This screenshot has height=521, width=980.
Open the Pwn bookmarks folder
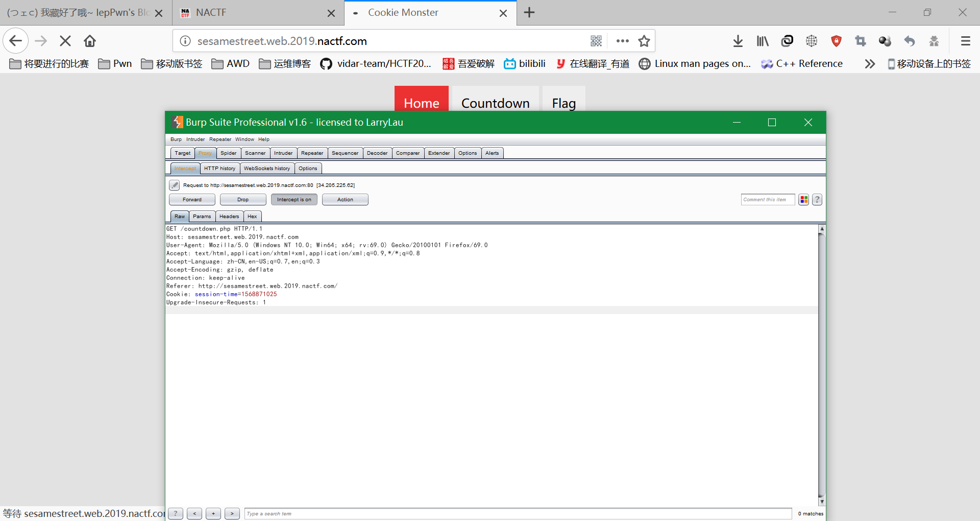[x=115, y=64]
